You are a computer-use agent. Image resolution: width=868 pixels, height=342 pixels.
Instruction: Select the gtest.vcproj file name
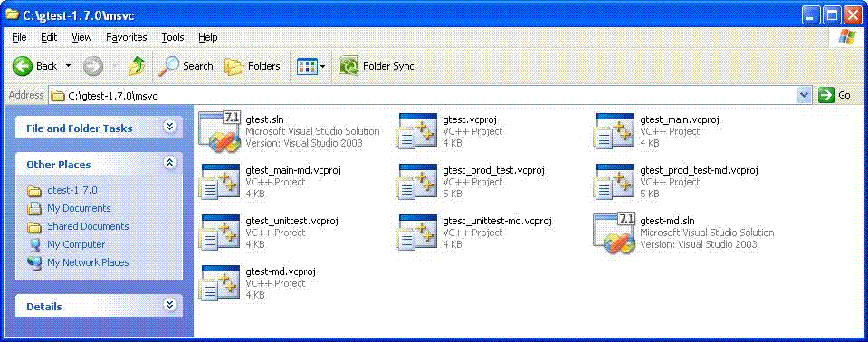(x=469, y=119)
